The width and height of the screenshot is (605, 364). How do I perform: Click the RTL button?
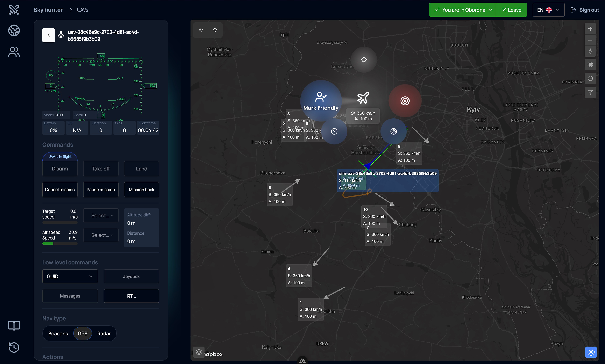click(131, 296)
